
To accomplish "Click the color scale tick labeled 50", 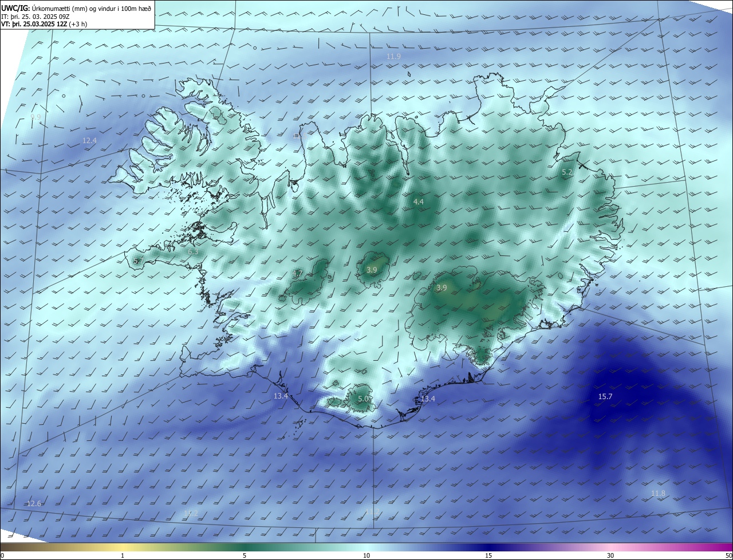I will click(x=728, y=555).
